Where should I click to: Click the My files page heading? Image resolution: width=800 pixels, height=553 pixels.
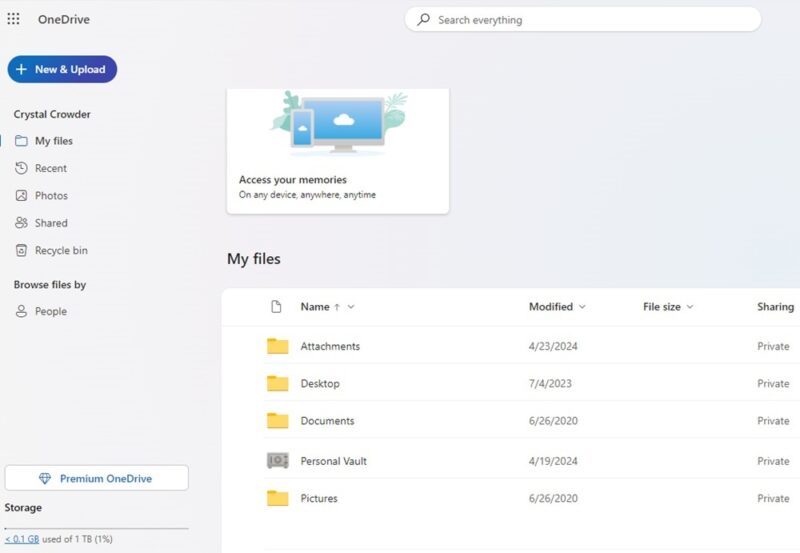pyautogui.click(x=254, y=259)
